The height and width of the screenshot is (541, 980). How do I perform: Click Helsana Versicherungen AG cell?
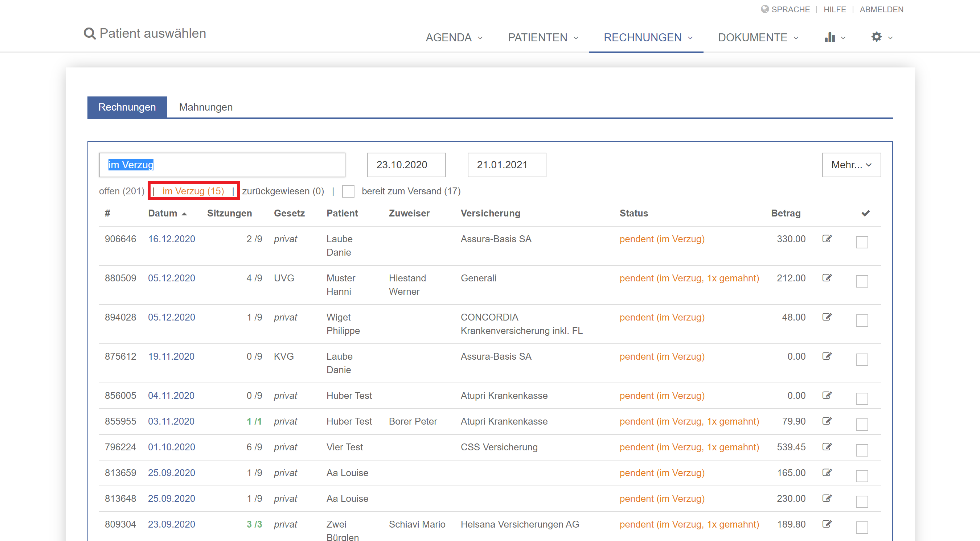pos(520,524)
